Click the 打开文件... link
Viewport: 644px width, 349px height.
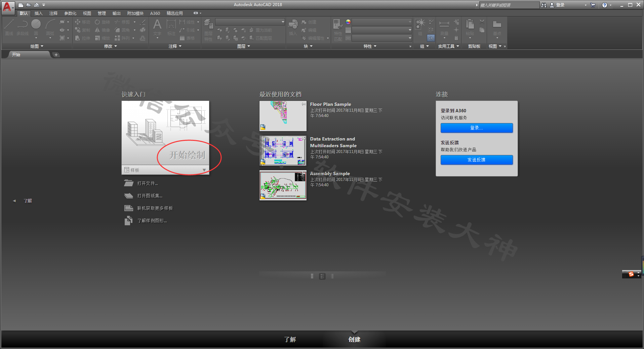pos(148,183)
